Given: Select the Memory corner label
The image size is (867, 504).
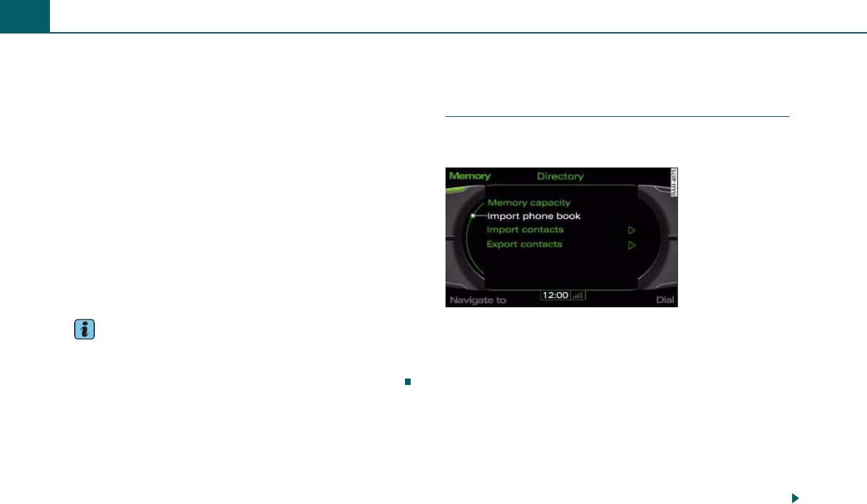Looking at the screenshot, I should 470,175.
